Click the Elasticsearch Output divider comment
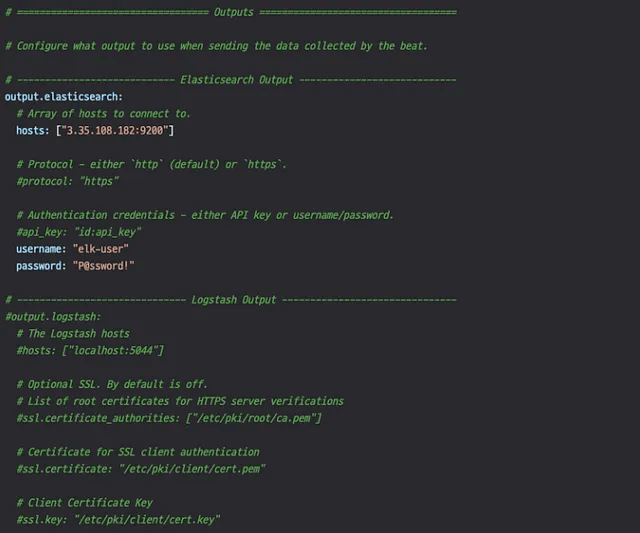Screen dimensions: 640x533 tap(231, 79)
